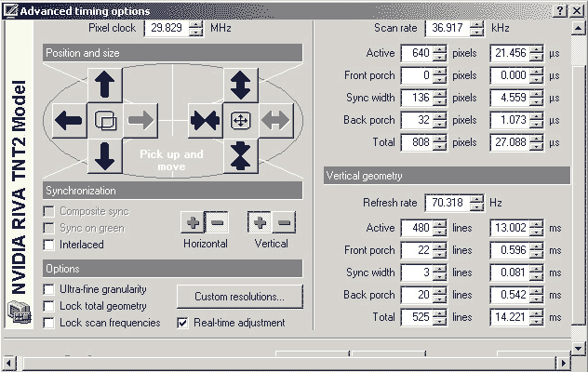Click vertical Total 14.221 ms field
The image size is (588, 372).
[511, 317]
